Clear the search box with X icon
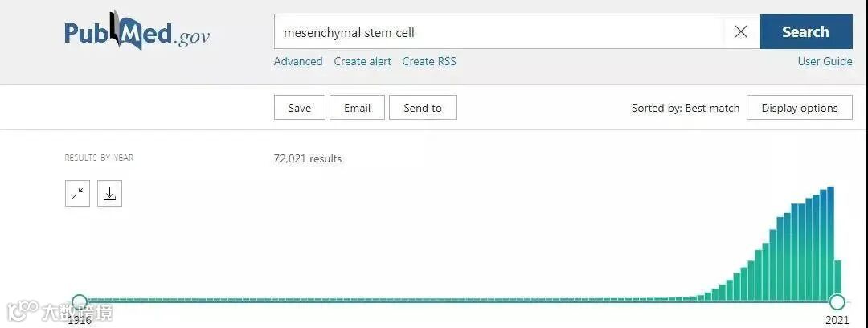The width and height of the screenshot is (868, 328). pos(741,31)
